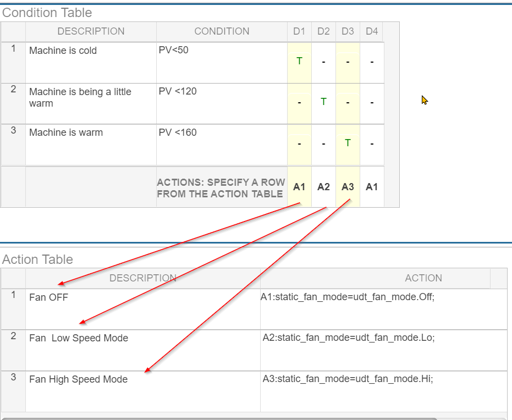Click the A1 action cell under D4
512x420 pixels.
[372, 187]
